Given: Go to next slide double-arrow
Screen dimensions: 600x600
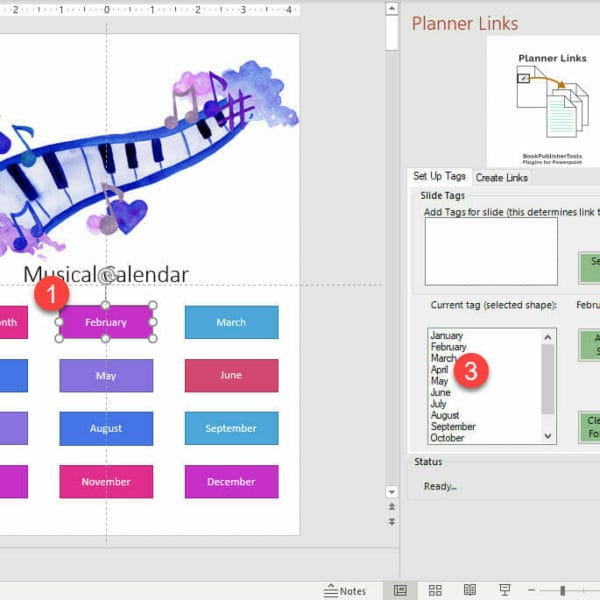Looking at the screenshot, I should pos(392,521).
